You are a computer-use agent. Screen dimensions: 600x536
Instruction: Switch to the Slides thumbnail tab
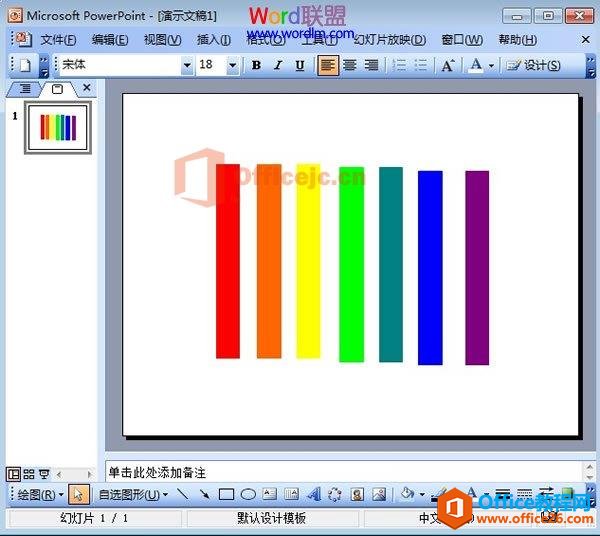(x=57, y=89)
